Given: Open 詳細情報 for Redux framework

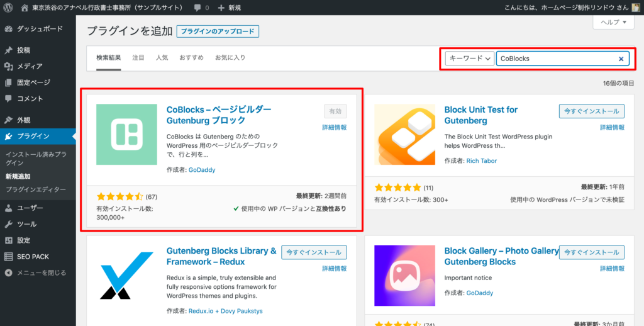Looking at the screenshot, I should (x=335, y=269).
